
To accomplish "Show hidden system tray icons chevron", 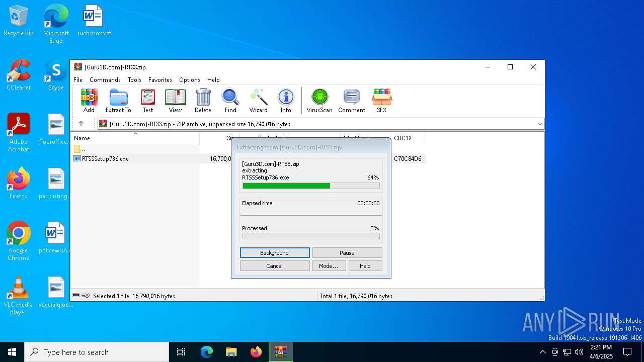I will pyautogui.click(x=542, y=352).
